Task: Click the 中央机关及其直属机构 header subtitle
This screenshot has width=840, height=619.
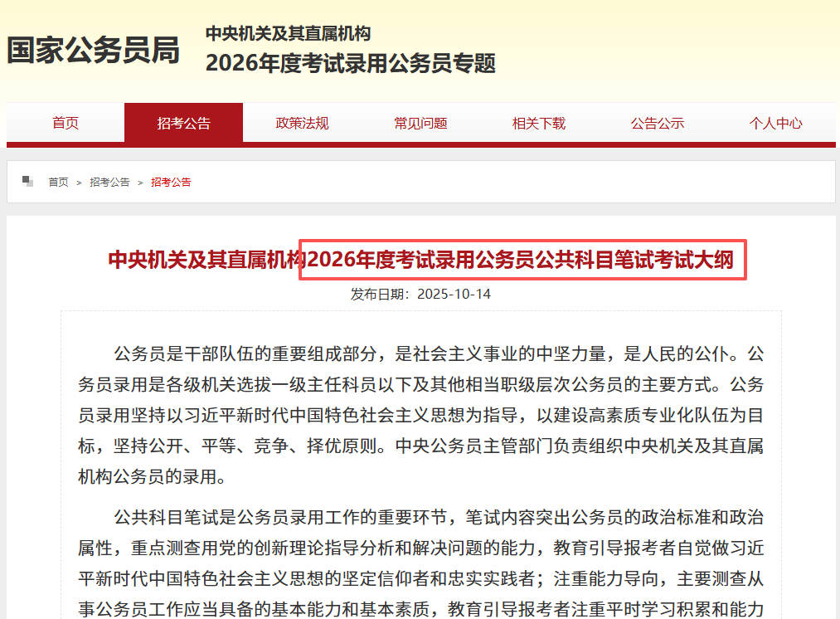Action: 288,34
